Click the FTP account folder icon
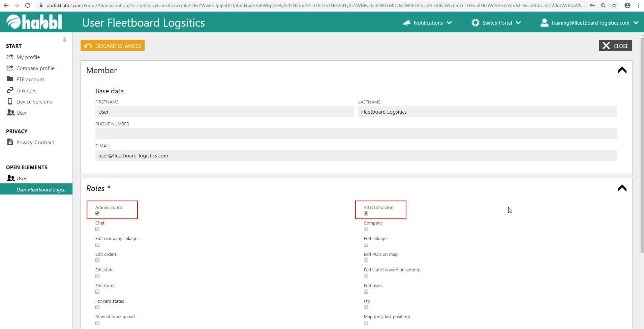The image size is (644, 329). click(x=10, y=79)
